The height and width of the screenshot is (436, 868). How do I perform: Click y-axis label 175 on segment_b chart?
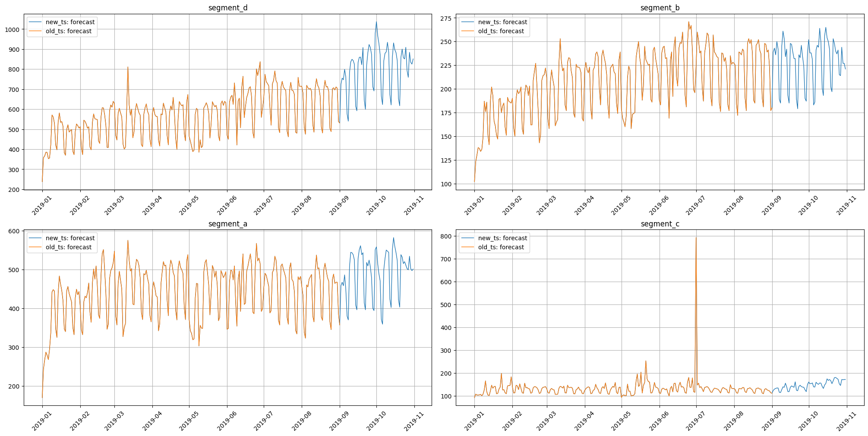(447, 113)
